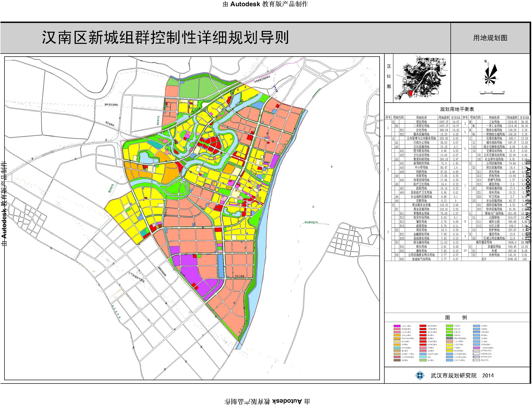Click the 规划用地平衡表 table heading

pos(457,109)
